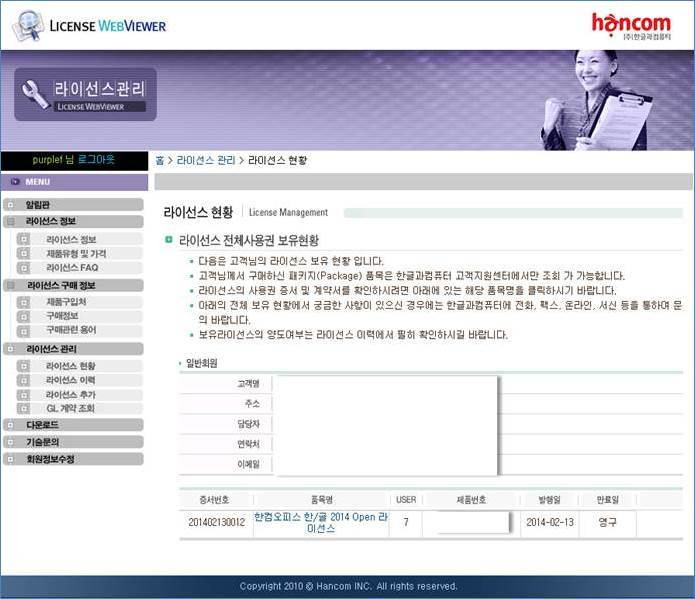695x599 pixels.
Task: Click 증서번호 column header
Action: 214,500
